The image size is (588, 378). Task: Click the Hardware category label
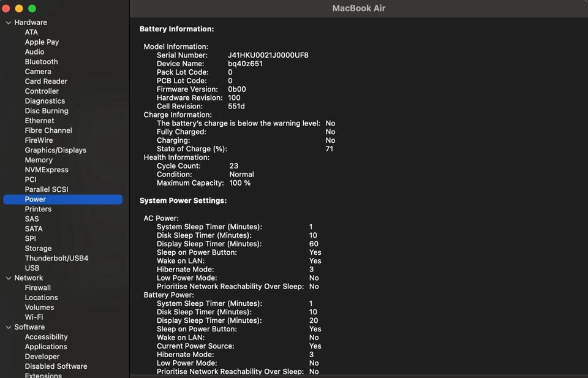tap(31, 23)
